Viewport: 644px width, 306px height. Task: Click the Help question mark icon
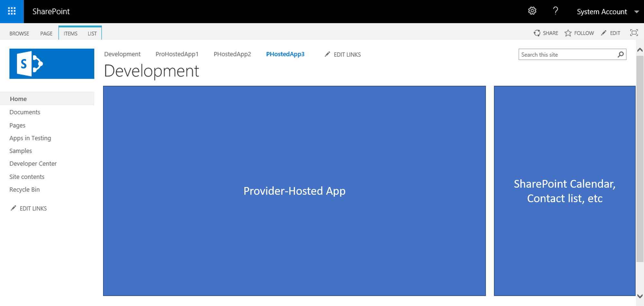555,11
